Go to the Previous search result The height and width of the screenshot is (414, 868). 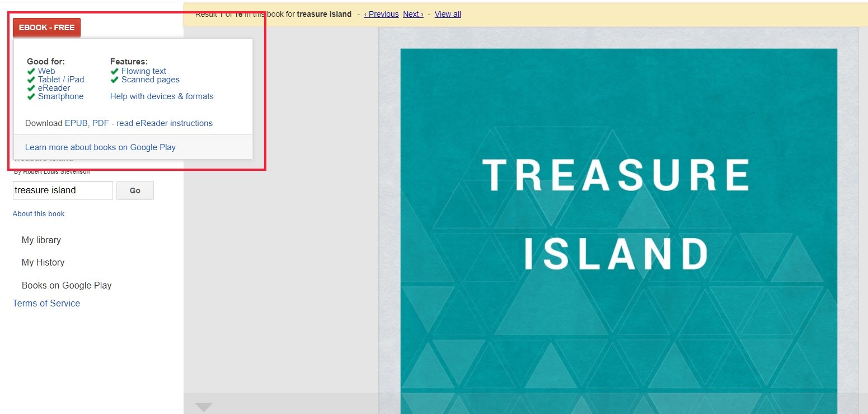click(381, 14)
